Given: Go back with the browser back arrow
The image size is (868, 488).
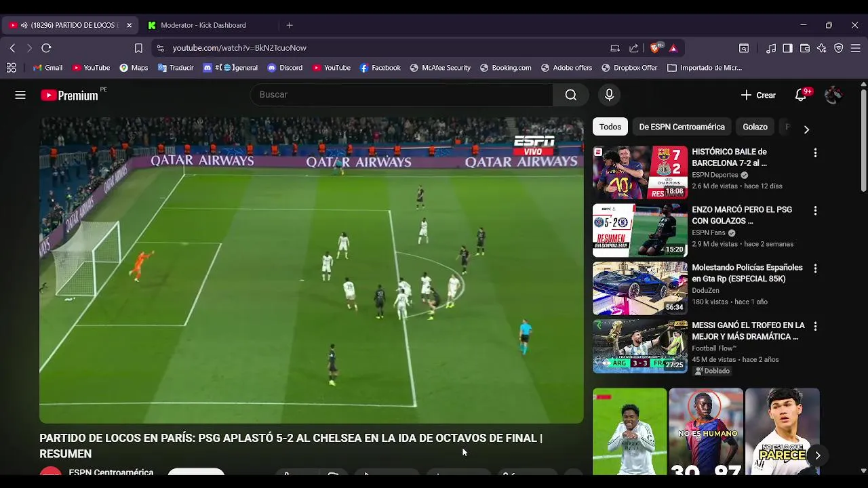Looking at the screenshot, I should pos(12,48).
